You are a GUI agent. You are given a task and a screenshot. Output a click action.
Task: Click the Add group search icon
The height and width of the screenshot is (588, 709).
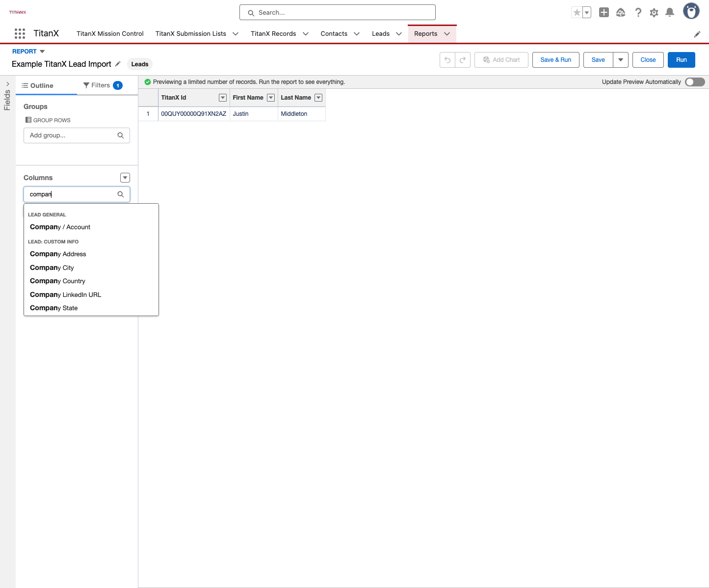click(121, 135)
